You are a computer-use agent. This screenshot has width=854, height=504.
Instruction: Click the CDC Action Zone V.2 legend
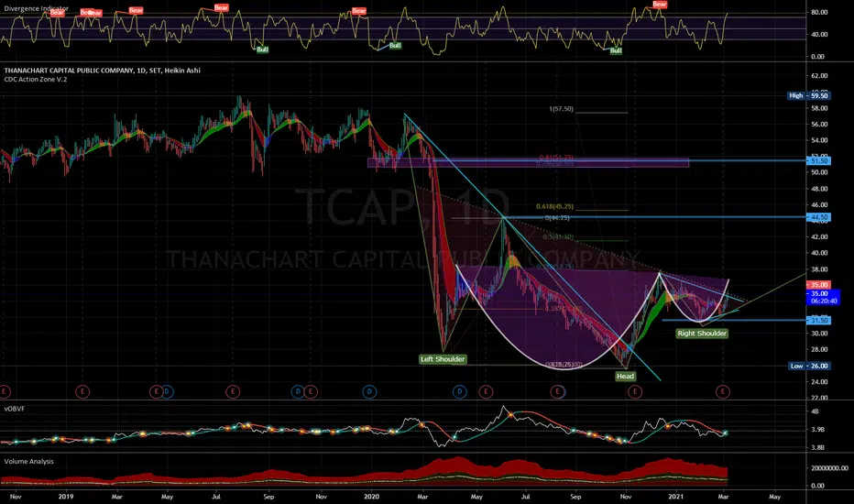36,80
